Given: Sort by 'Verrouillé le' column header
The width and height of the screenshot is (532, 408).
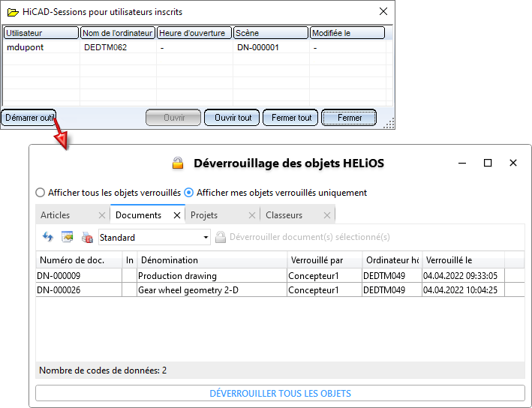Looking at the screenshot, I should pos(464,260).
